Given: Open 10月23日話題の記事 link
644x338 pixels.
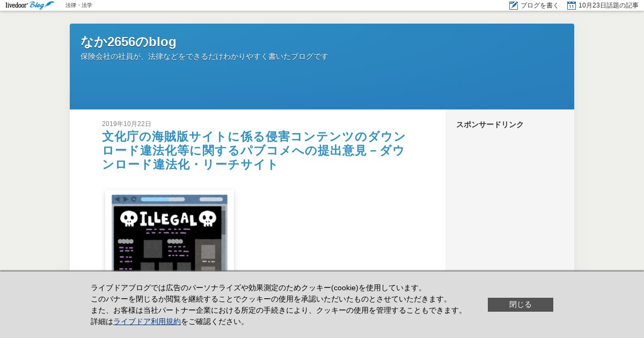Looking at the screenshot, I should [x=608, y=5].
